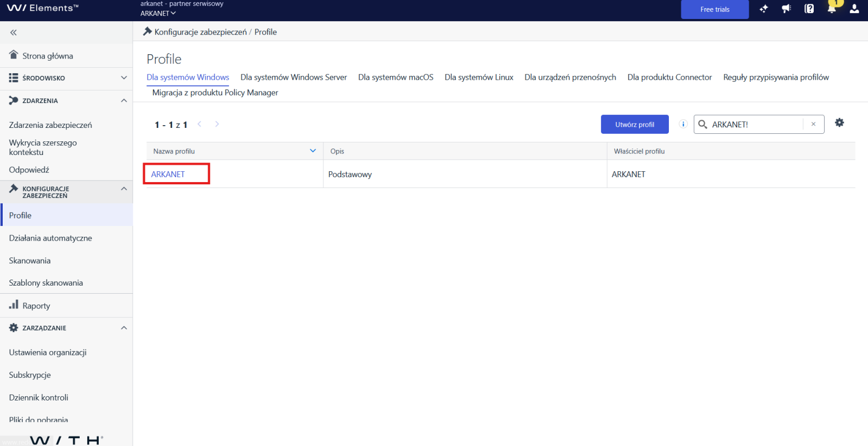This screenshot has height=446, width=868.
Task: Open the user account icon
Action: tap(854, 9)
